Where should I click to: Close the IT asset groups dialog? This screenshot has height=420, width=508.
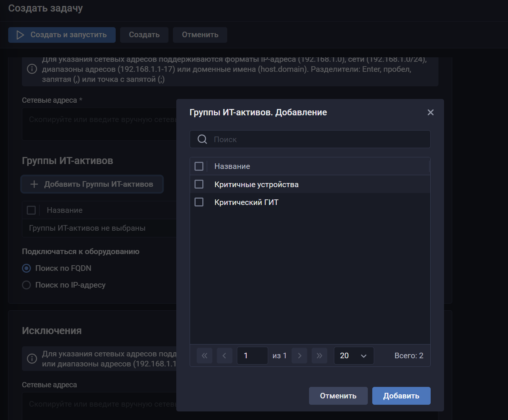(x=430, y=112)
